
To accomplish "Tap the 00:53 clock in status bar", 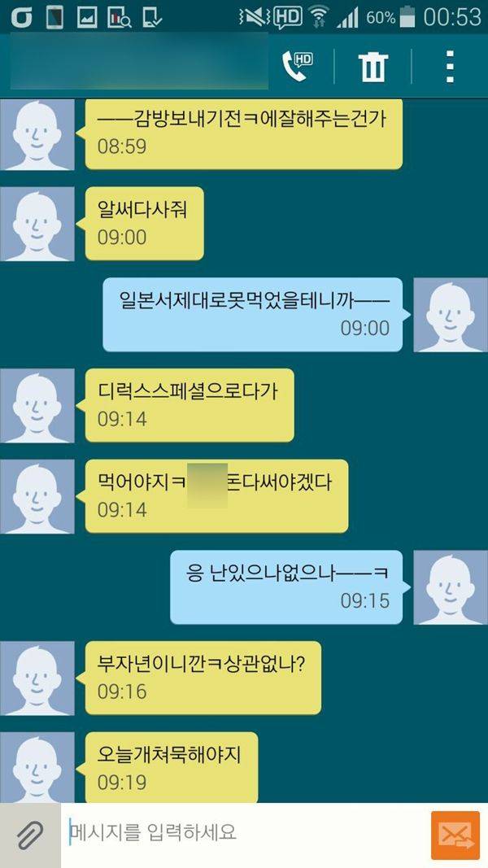I will (452, 17).
